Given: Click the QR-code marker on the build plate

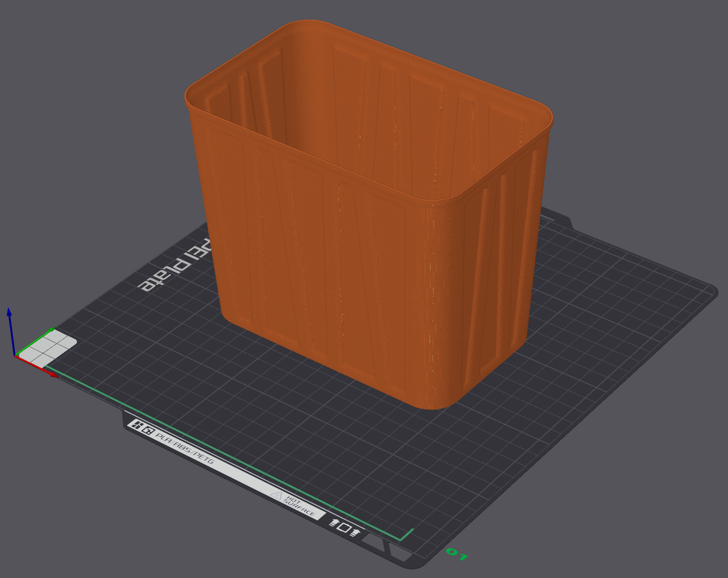Looking at the screenshot, I should coord(148,431).
